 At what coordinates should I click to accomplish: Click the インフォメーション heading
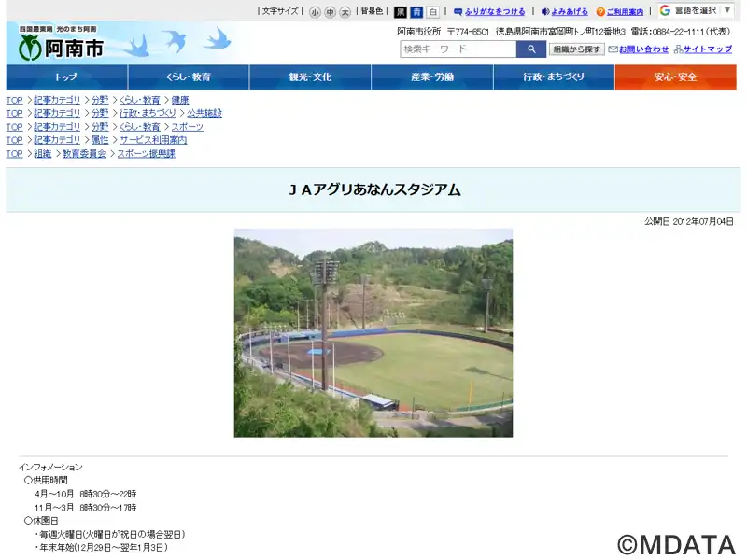point(50,468)
